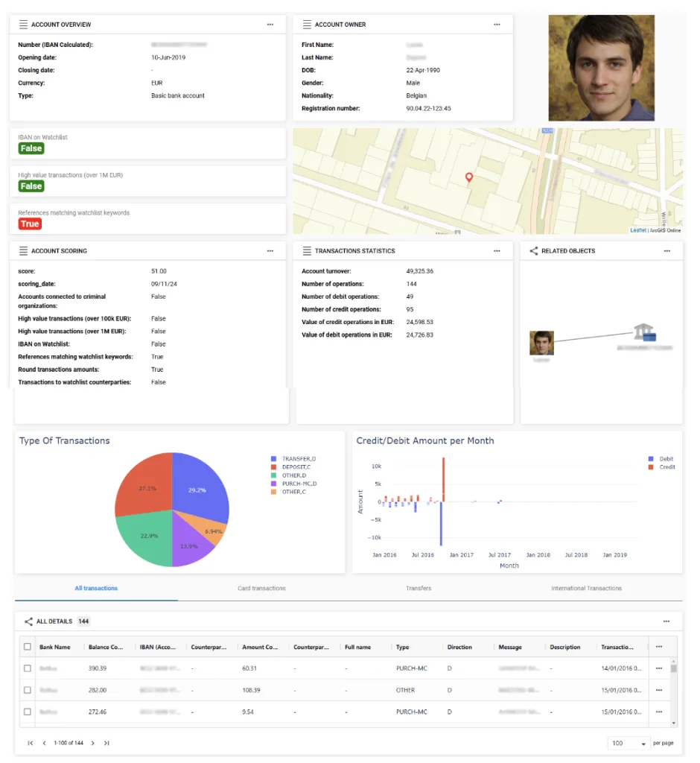Click the IBAN on Watchlist False badge
700x763 pixels.
(x=31, y=148)
